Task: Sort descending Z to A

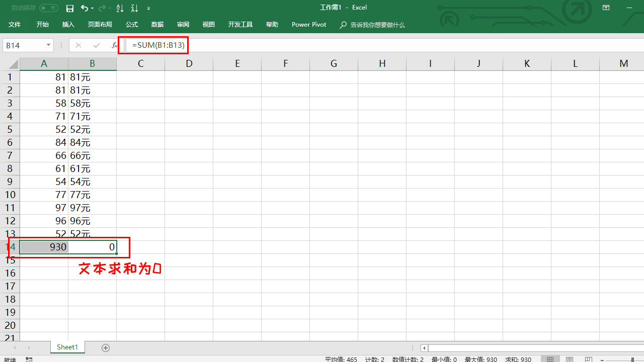Action: tap(134, 9)
